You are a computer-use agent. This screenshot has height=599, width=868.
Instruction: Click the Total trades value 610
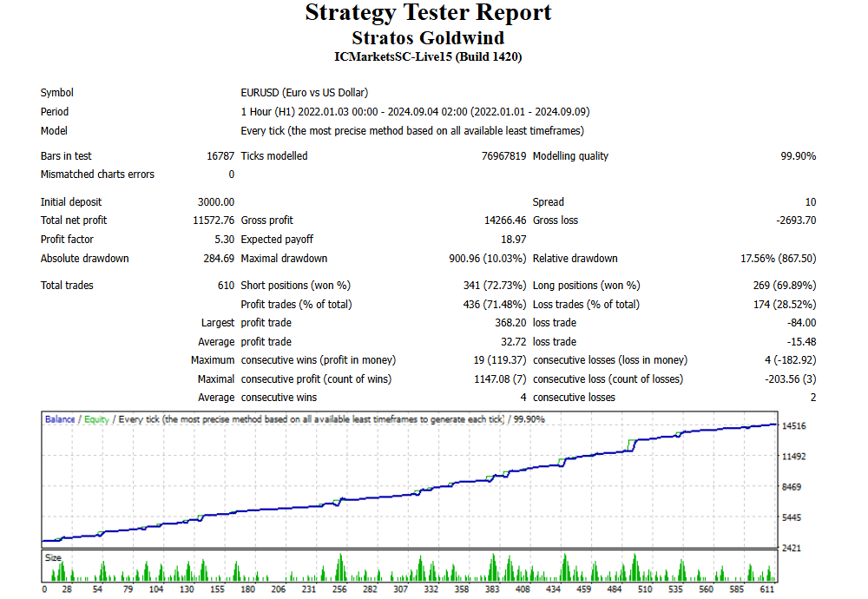click(x=226, y=286)
